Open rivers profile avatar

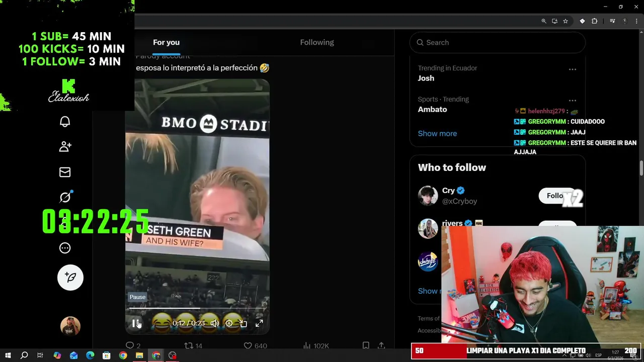pyautogui.click(x=428, y=228)
